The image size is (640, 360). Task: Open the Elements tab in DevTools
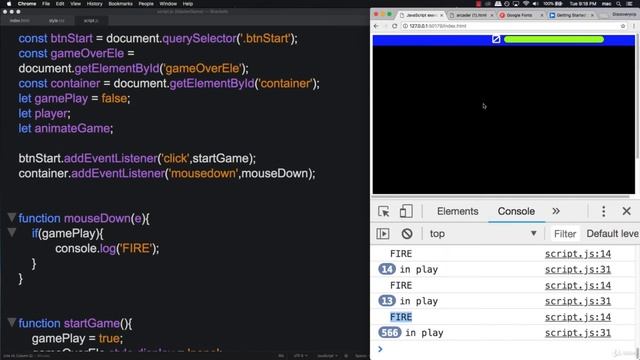(458, 211)
